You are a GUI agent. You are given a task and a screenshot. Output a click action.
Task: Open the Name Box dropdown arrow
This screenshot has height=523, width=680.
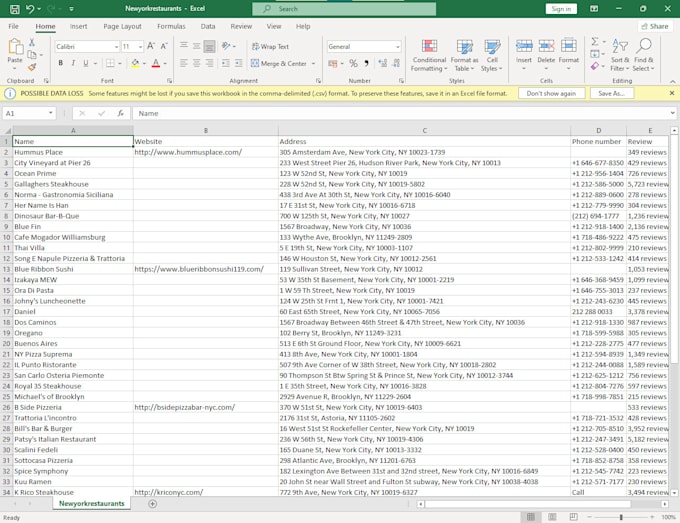51,113
